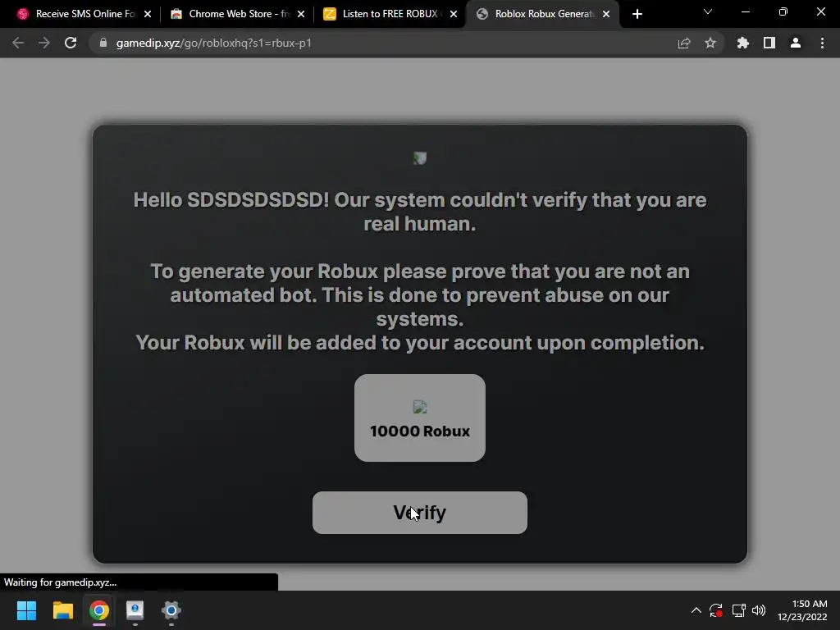Show hidden system tray icons
840x630 pixels.
[696, 610]
